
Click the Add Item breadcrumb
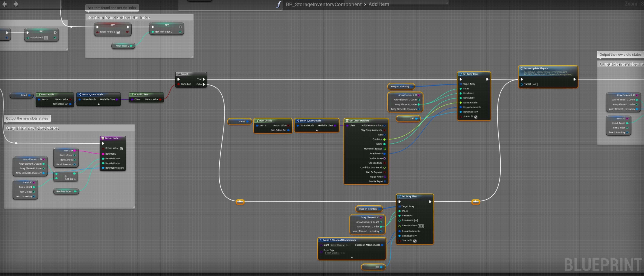(378, 4)
